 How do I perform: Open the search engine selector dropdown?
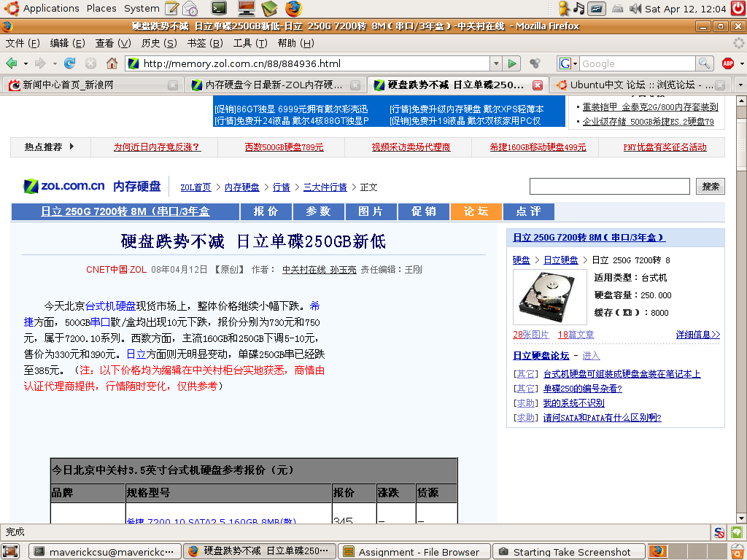(x=569, y=63)
